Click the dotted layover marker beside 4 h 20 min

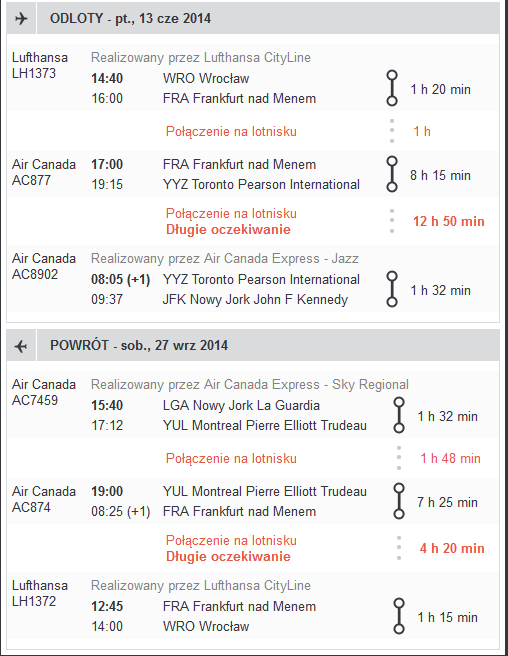[399, 548]
